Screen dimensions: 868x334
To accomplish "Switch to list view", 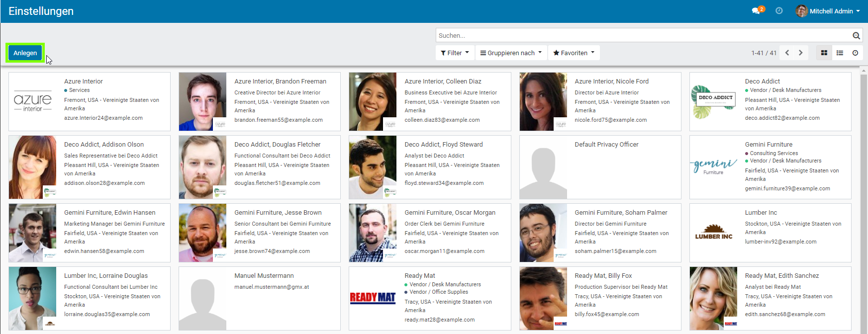I will click(840, 53).
